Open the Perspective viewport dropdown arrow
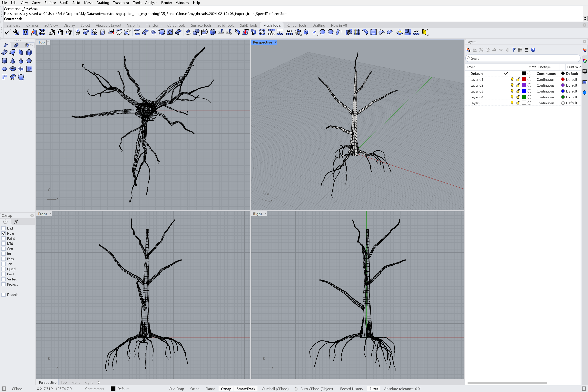 coord(276,42)
